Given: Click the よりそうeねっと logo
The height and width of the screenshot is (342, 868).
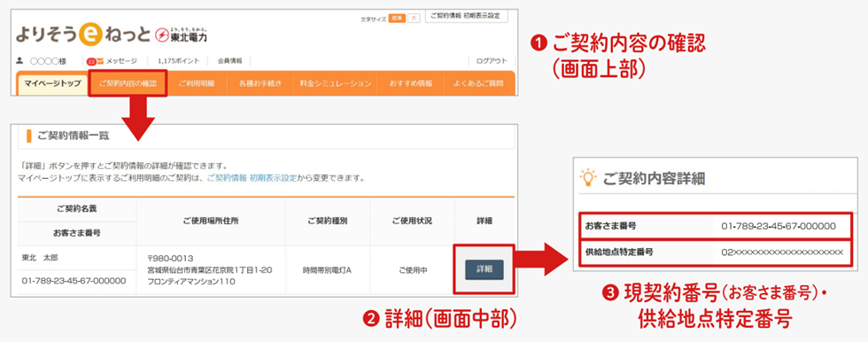Looking at the screenshot, I should 83,35.
